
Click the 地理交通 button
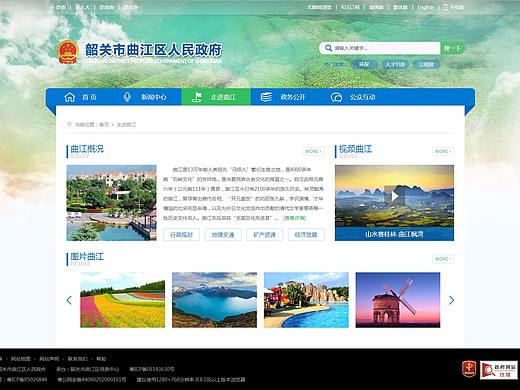point(223,235)
